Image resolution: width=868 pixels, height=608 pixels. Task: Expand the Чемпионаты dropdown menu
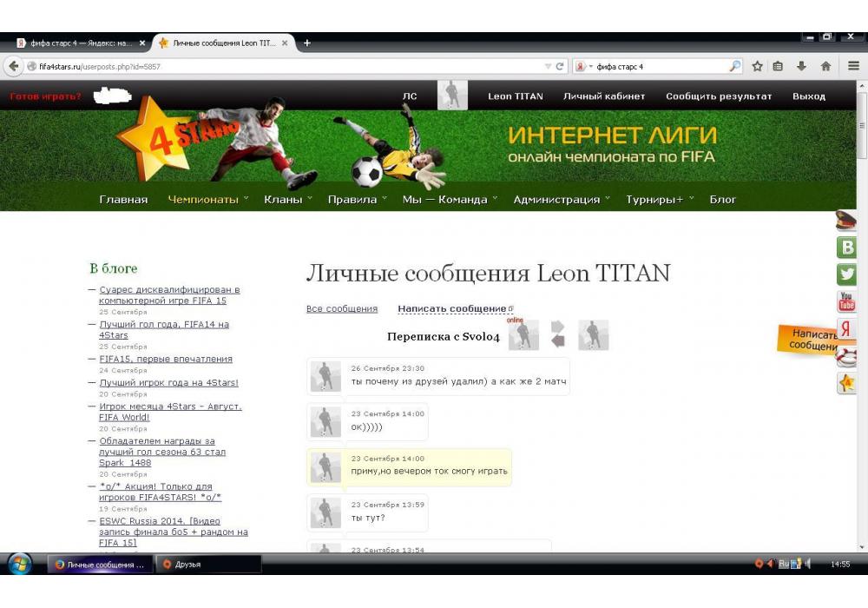(x=208, y=199)
